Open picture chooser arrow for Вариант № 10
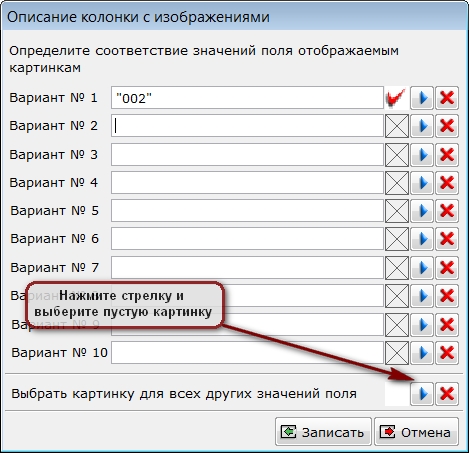Image resolution: width=469 pixels, height=453 pixels. point(422,353)
